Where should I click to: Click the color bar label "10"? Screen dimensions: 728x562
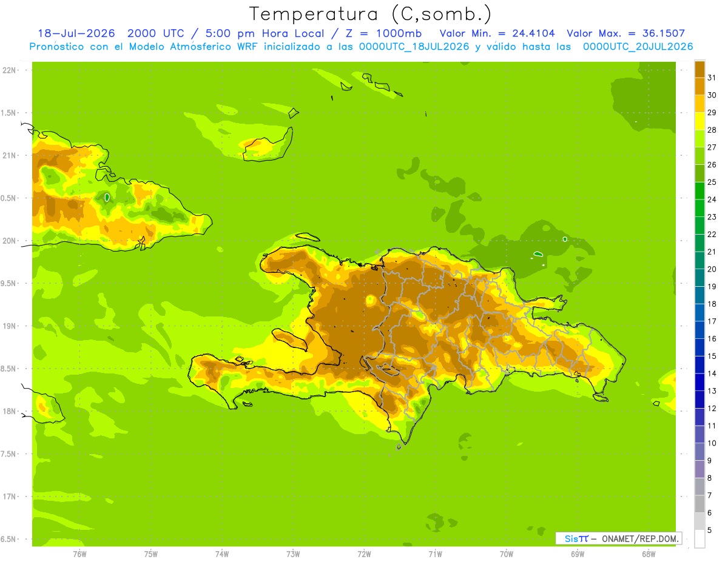pyautogui.click(x=712, y=443)
